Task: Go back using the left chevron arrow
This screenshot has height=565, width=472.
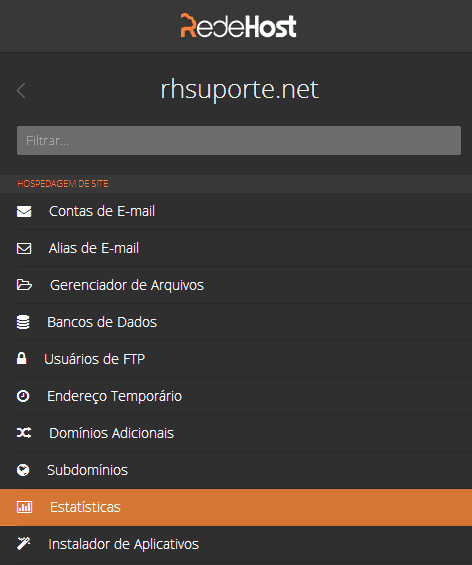Action: 21,90
